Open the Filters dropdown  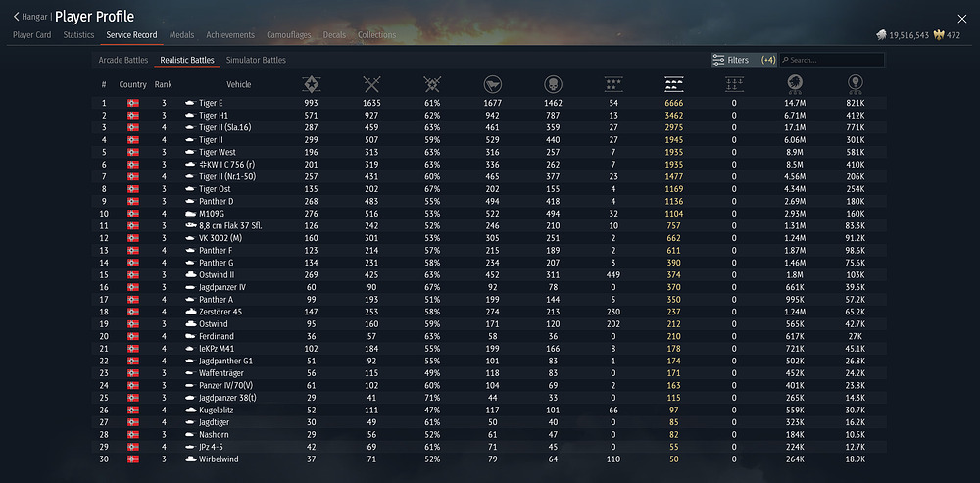point(744,60)
